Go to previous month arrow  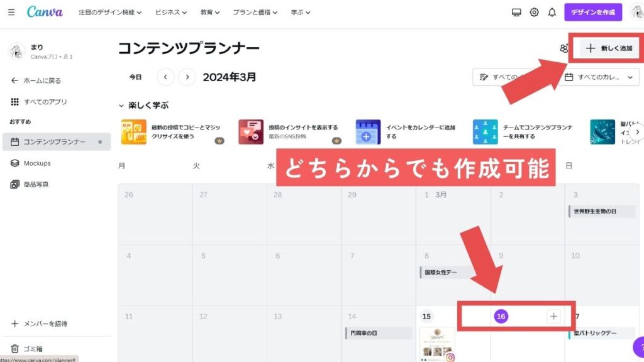click(x=165, y=77)
